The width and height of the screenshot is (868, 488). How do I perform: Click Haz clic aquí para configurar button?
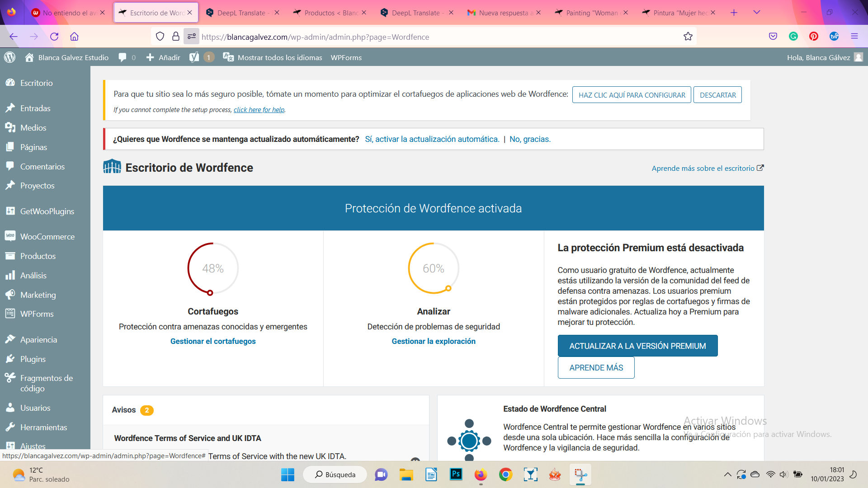coord(632,95)
